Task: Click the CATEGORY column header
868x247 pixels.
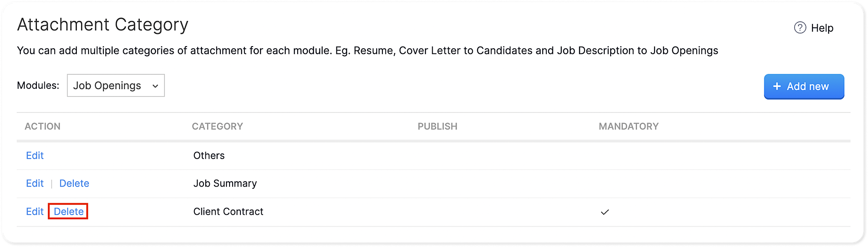Action: tap(217, 127)
